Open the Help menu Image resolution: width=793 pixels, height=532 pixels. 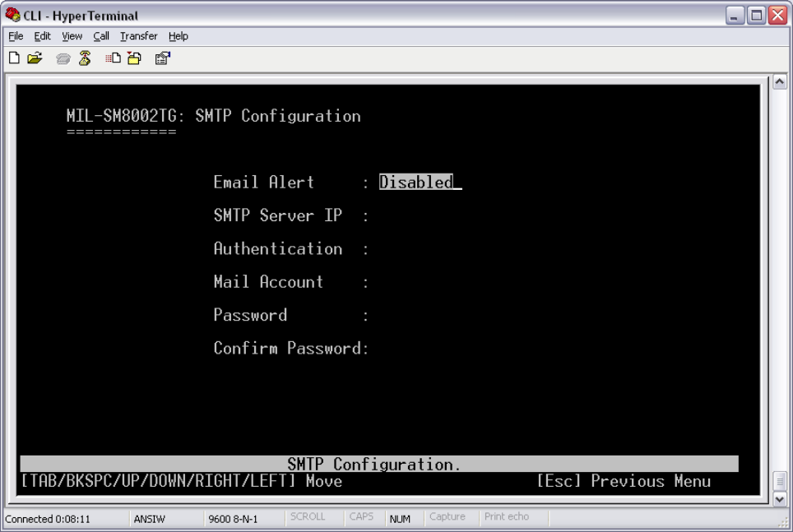[178, 36]
